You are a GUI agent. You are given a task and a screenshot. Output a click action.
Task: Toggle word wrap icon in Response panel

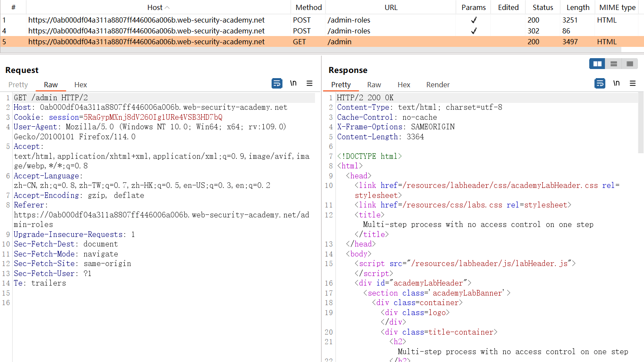click(x=600, y=83)
